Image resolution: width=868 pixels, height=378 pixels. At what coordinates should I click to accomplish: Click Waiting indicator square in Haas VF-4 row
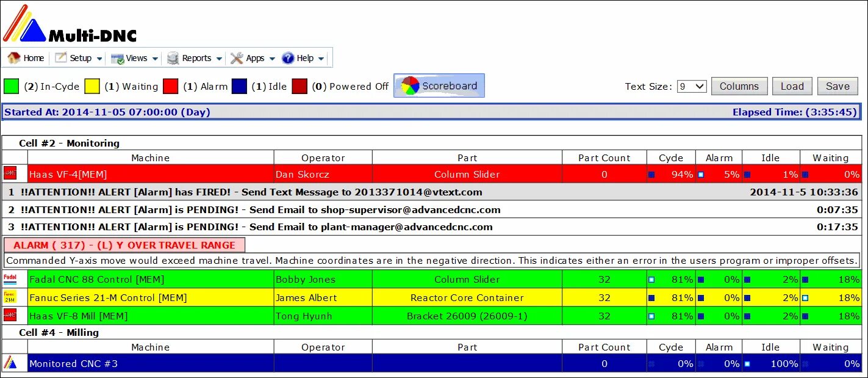pyautogui.click(x=805, y=175)
